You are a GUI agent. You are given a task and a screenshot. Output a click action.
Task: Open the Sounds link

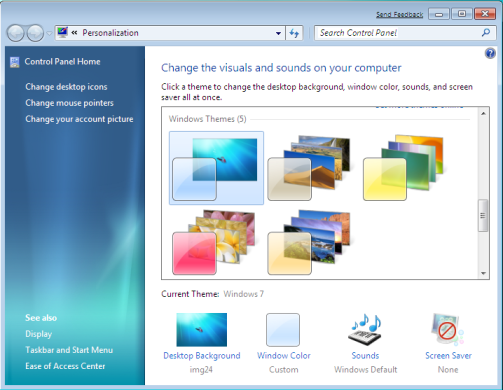[x=365, y=356]
